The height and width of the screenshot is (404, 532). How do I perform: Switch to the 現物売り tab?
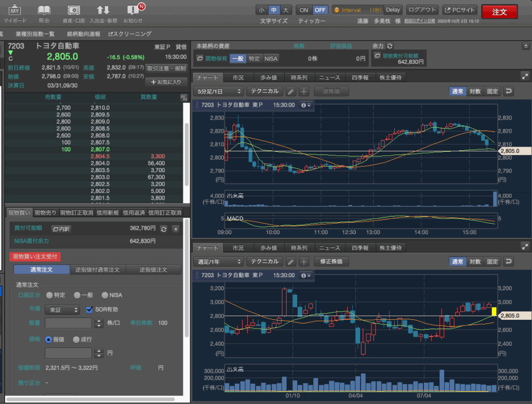pos(45,213)
